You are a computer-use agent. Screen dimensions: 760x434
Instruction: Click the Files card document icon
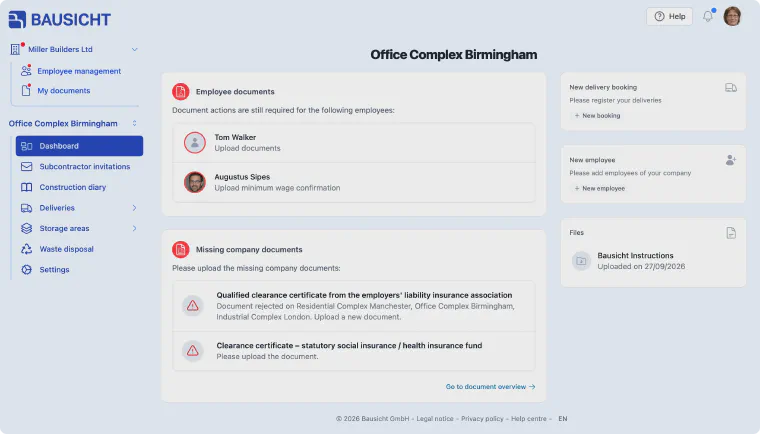click(x=731, y=233)
